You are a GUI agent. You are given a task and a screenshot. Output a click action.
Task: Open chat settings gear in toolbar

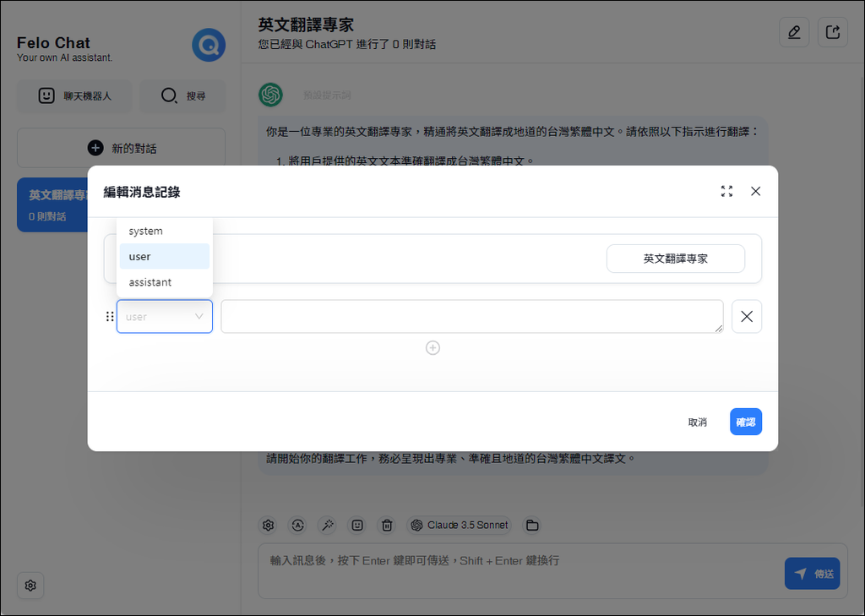coord(268,525)
